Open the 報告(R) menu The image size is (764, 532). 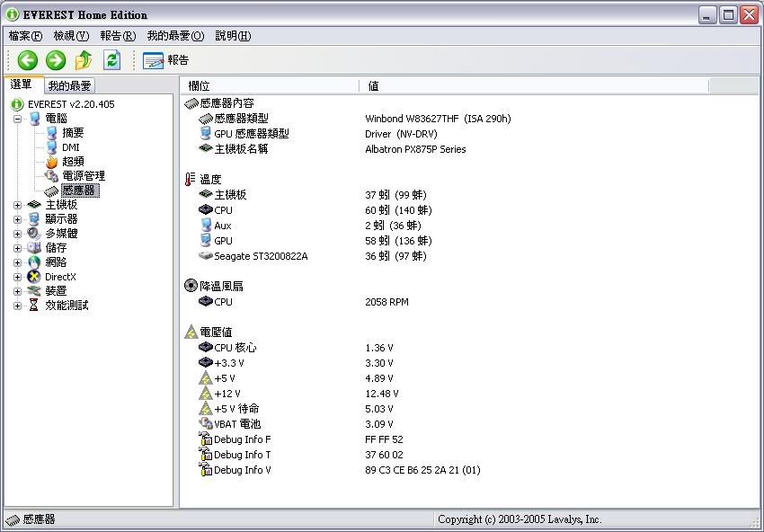point(118,36)
